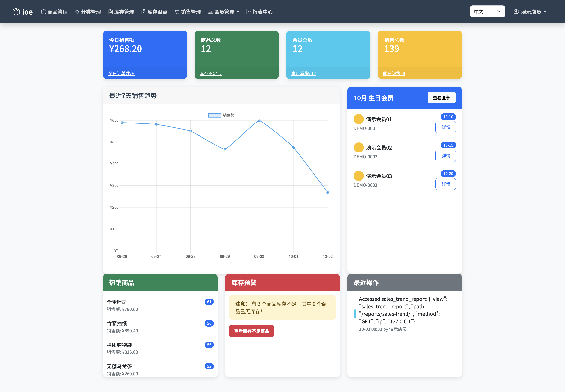The image size is (565, 392).
Task: Select the 全麦吐司 hot product row
Action: [160, 305]
